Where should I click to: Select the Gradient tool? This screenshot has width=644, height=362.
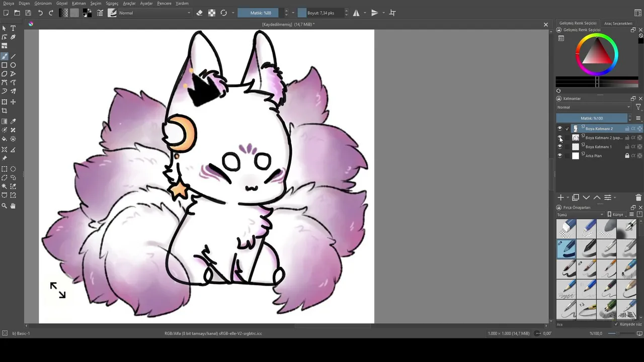click(x=5, y=121)
